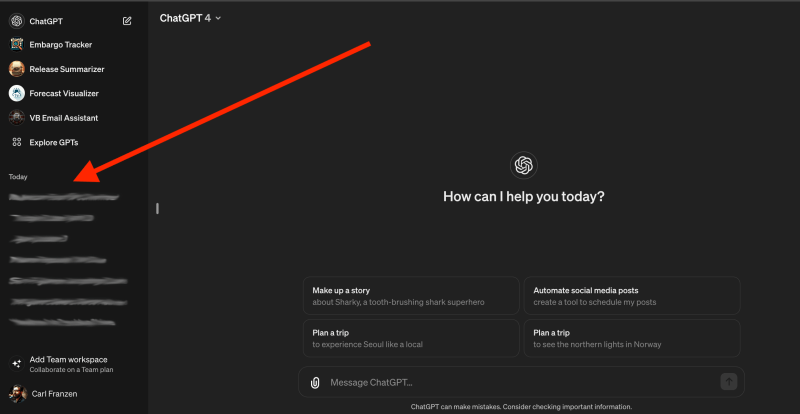
Task: Click the Message ChatGPT input field
Action: coord(520,382)
